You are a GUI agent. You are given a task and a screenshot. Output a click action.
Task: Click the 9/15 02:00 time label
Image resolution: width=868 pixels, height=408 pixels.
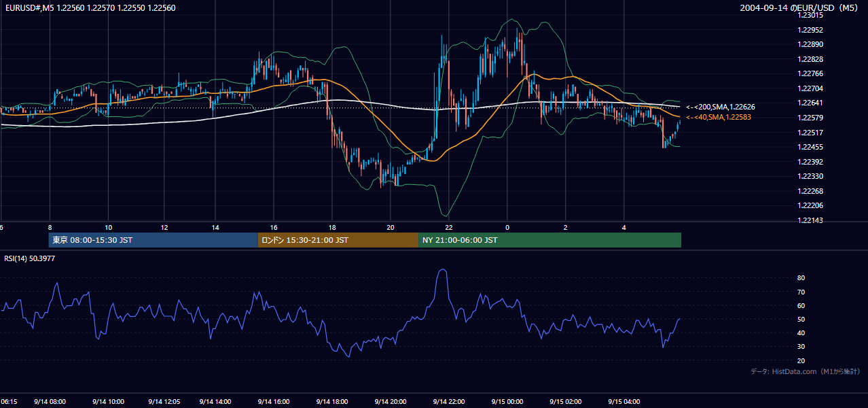pyautogui.click(x=566, y=402)
